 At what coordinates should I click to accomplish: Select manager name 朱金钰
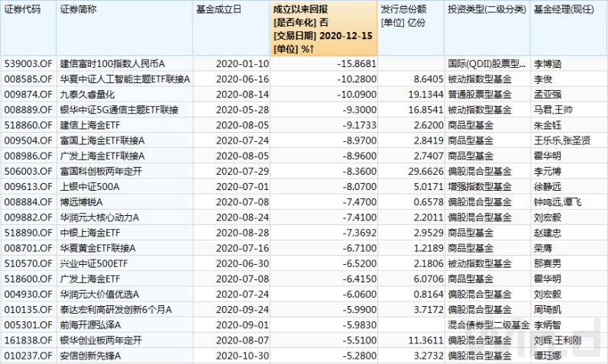(548, 125)
